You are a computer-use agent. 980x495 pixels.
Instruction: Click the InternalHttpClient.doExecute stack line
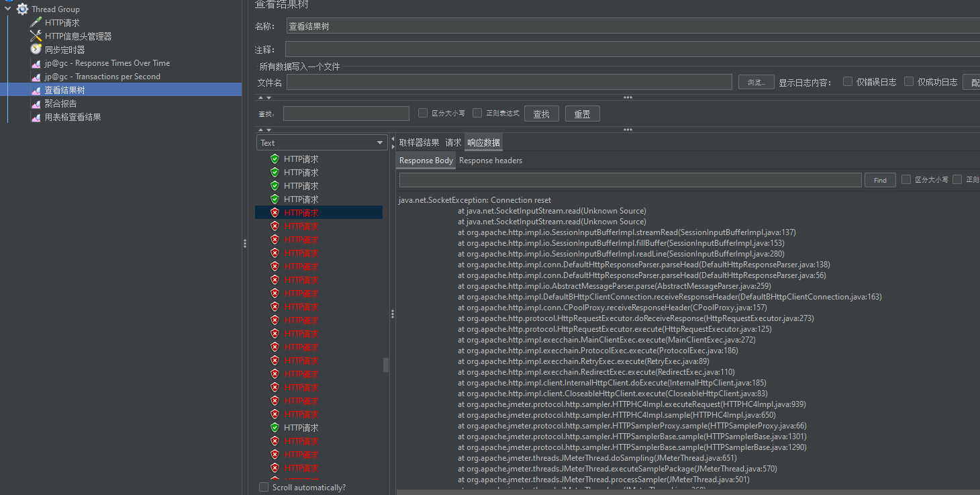[x=612, y=383]
